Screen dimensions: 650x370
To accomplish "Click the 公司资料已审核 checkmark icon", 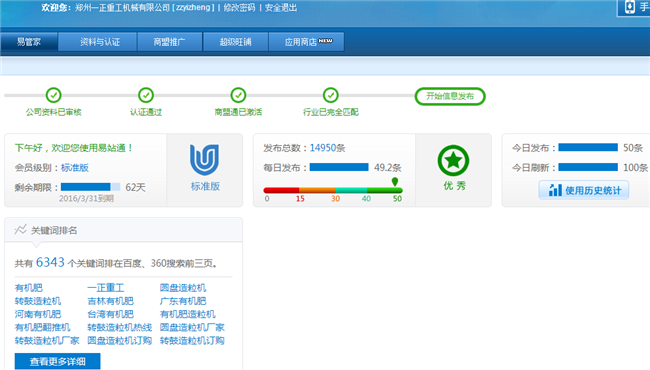I will [x=53, y=95].
